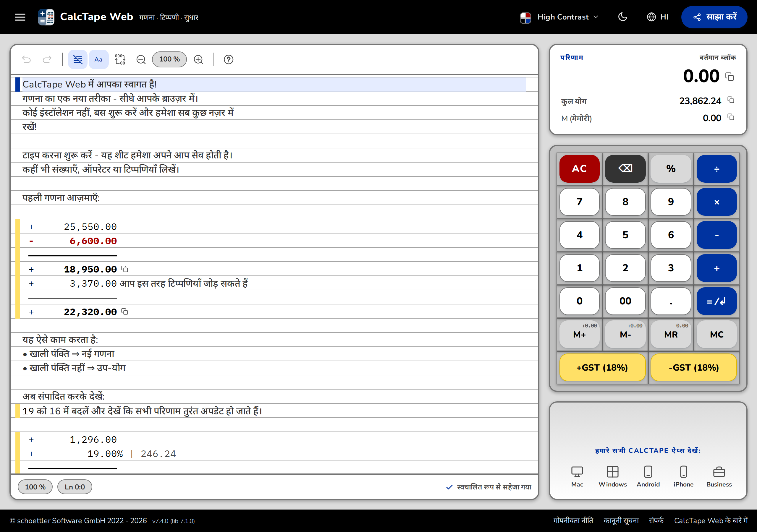Viewport: 757px width, 532px height.
Task: Hit the red AC clear key
Action: point(579,169)
